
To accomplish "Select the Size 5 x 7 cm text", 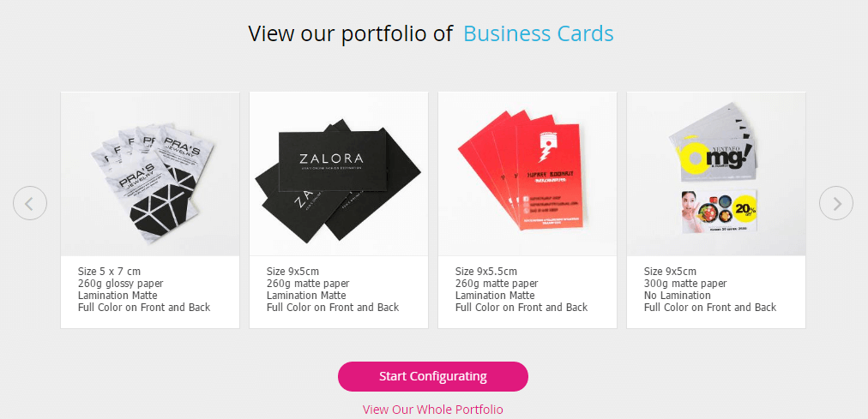I will (109, 272).
